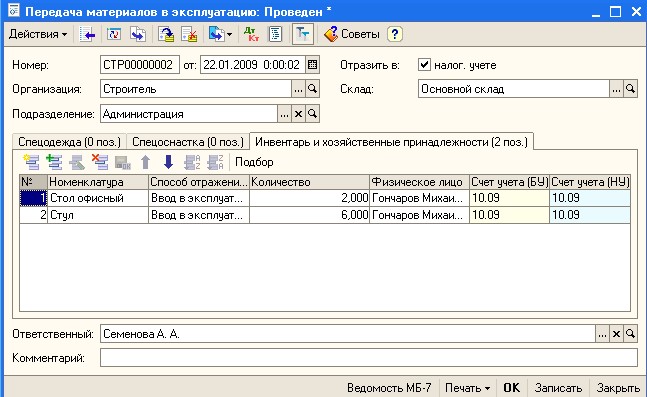Viewport: 647px width, 397px height.
Task: Click the Подбор button
Action: click(x=254, y=162)
